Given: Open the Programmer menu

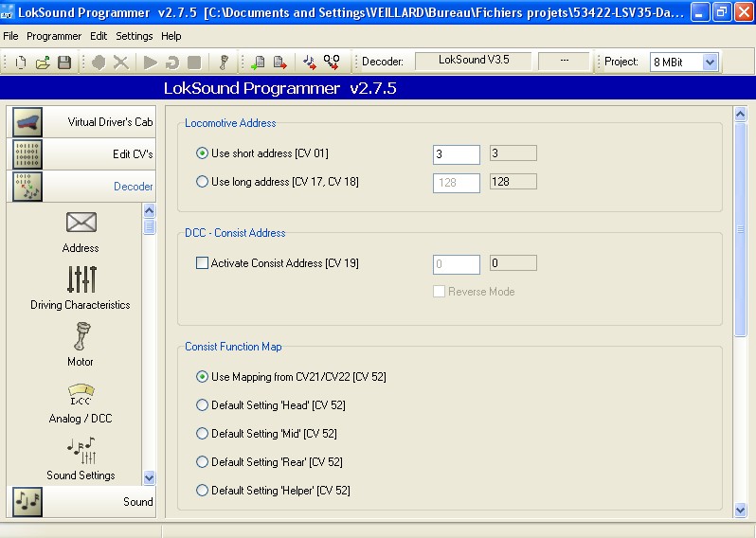Looking at the screenshot, I should point(54,36).
